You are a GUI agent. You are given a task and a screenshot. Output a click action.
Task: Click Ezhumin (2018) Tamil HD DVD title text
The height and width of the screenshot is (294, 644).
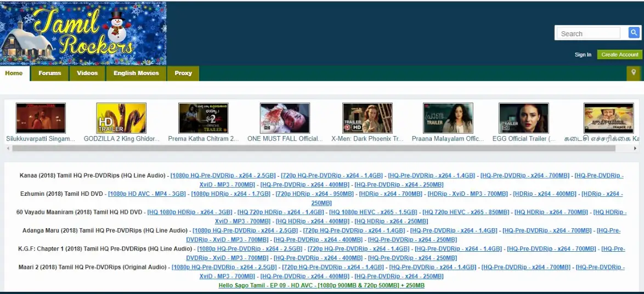pyautogui.click(x=61, y=194)
